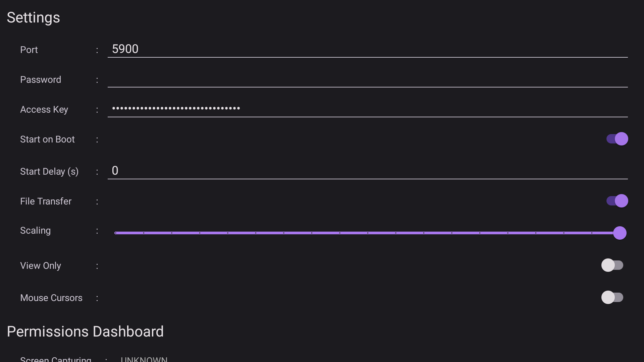Click the Start on Boot label
Screen dimensions: 644x362
47,139
